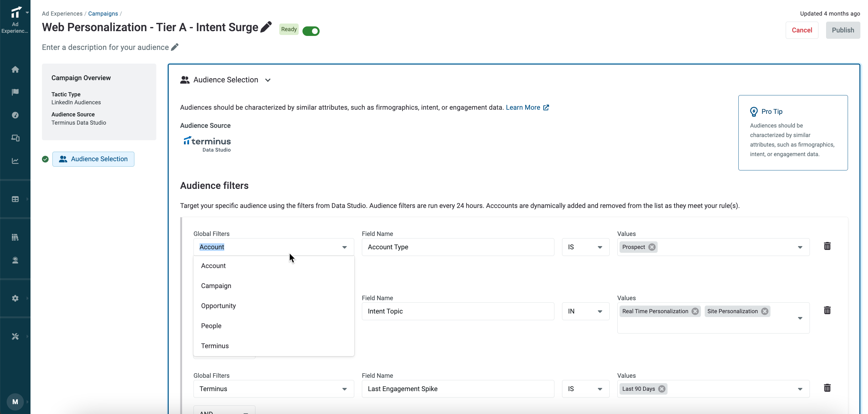This screenshot has width=868, height=414.
Task: Delete the Intent Topic filter row
Action: click(827, 310)
